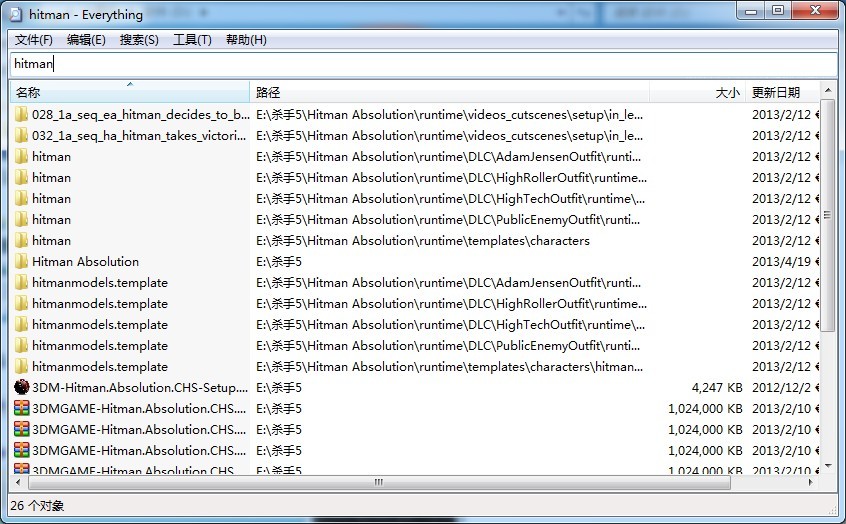Click the 3DM-Hitman.Absolution.CHS-Setup installer icon
846x524 pixels.
click(22, 387)
